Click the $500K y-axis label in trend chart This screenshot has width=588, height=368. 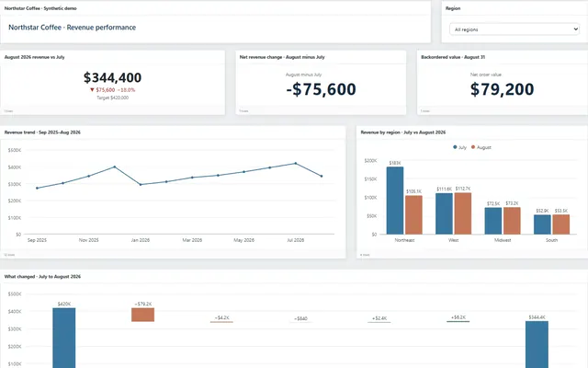[15, 150]
